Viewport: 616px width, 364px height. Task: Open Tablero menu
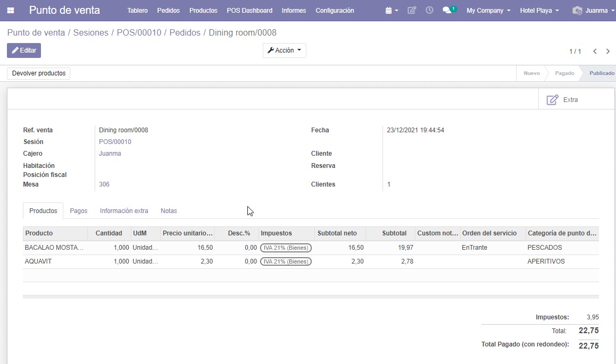coord(137,11)
